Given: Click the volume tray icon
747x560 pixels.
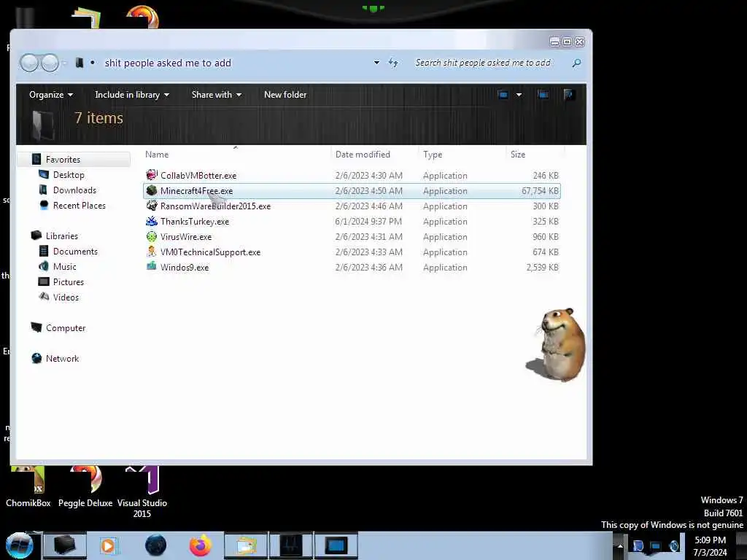Looking at the screenshot, I should (674, 546).
